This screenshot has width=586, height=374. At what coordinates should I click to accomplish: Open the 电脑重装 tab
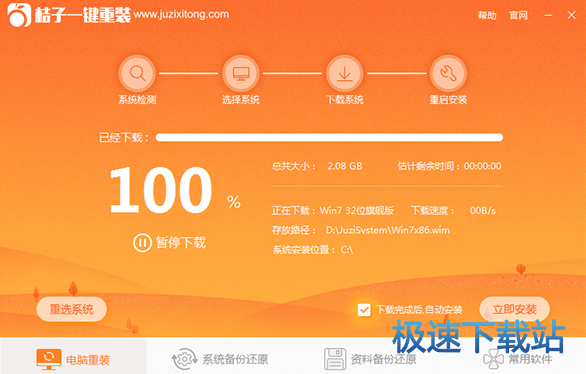[x=73, y=356]
